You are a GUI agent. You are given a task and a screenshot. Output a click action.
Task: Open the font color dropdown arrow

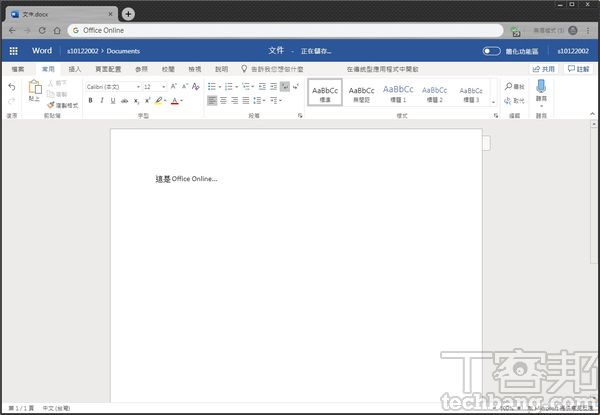(181, 101)
